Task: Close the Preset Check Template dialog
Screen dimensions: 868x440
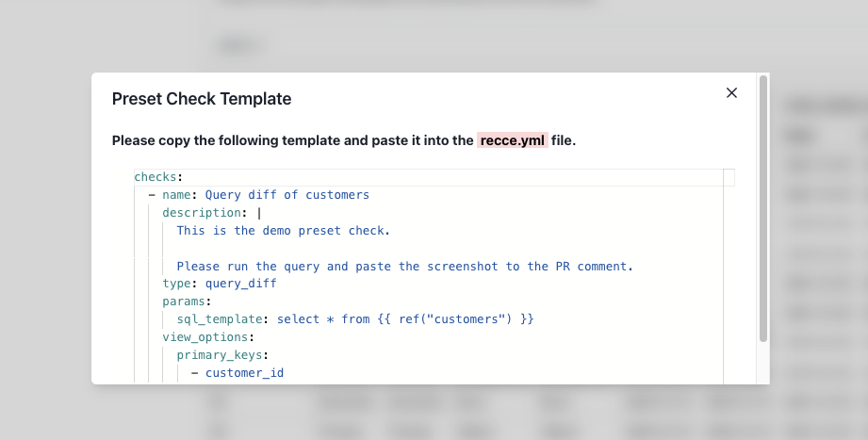Action: tap(731, 92)
